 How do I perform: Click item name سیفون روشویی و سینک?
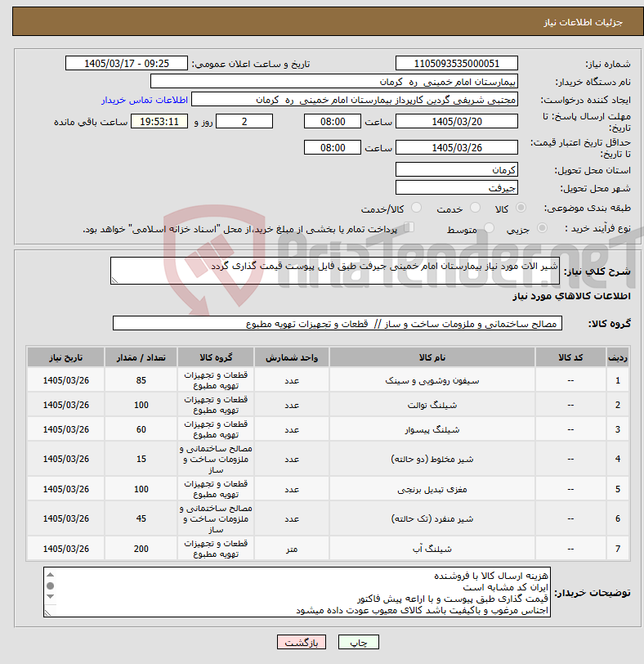pos(432,381)
